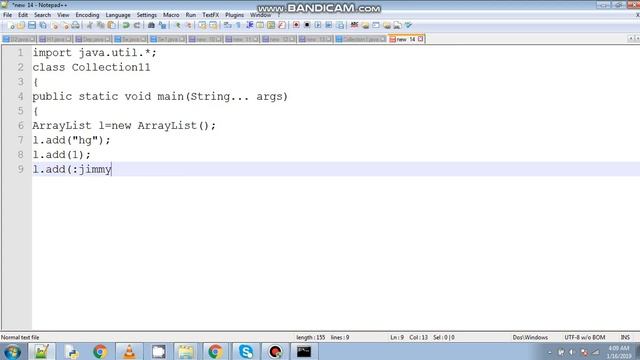The height and width of the screenshot is (360, 640).
Task: Click 'Dos\Windows' in status bar
Action: click(530, 338)
